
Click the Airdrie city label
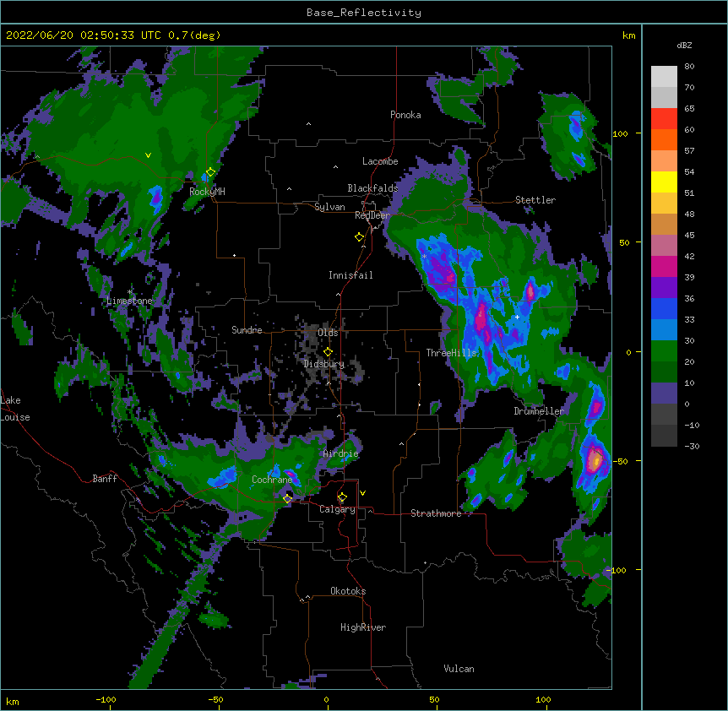[x=341, y=453]
